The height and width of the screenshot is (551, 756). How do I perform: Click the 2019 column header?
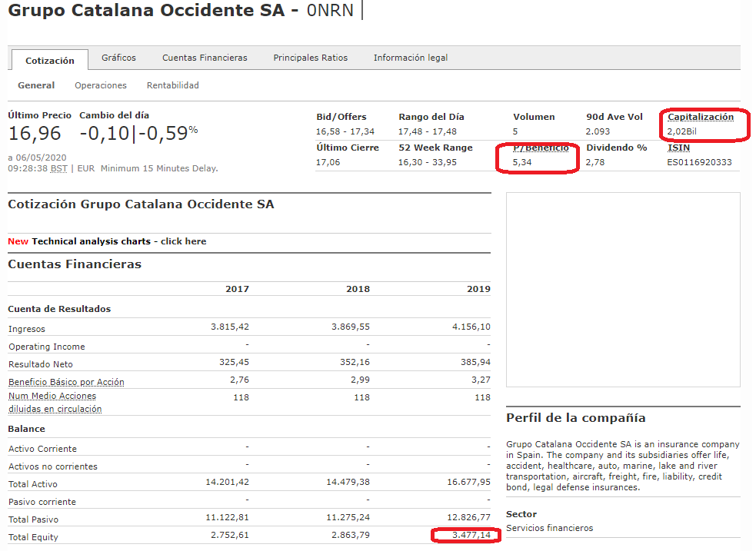tap(478, 289)
